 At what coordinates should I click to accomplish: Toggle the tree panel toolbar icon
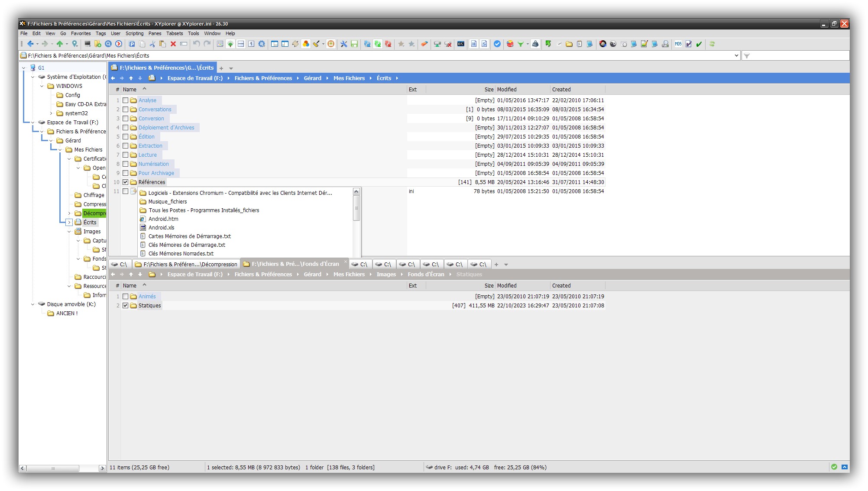tap(230, 44)
